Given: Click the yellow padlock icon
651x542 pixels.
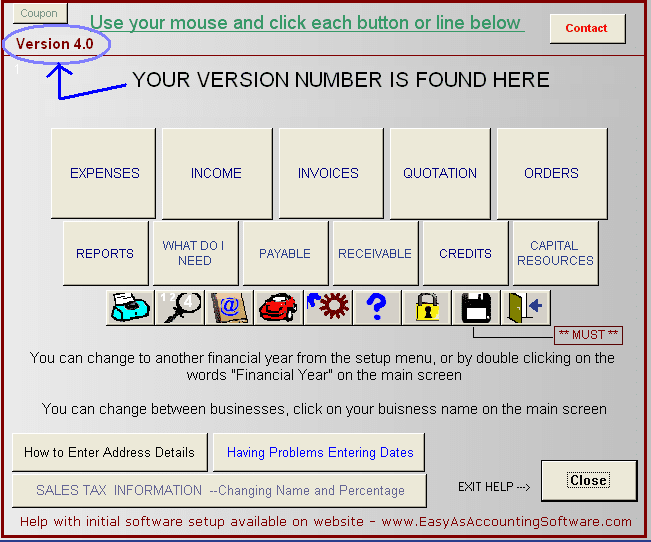Looking at the screenshot, I should tap(427, 307).
